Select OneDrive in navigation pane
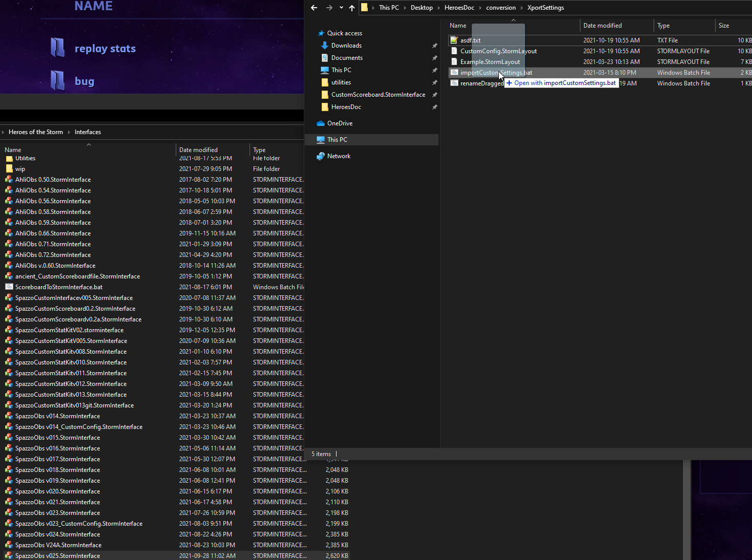Viewport: 752px width, 560px height. [340, 123]
